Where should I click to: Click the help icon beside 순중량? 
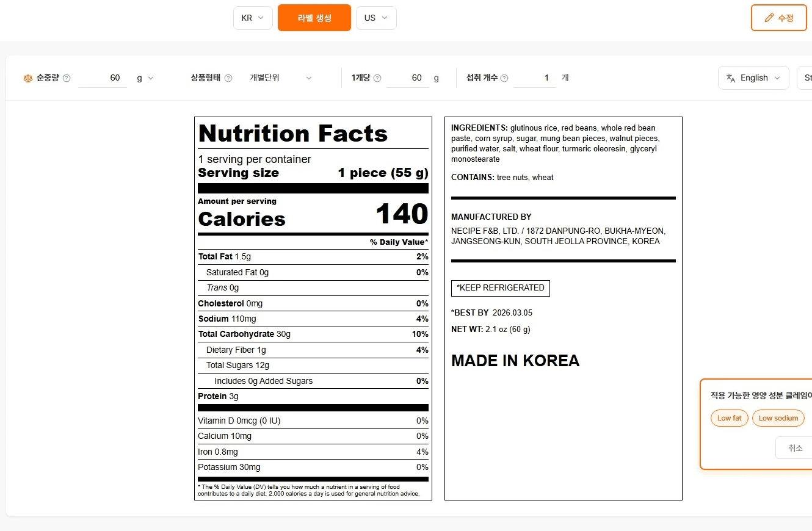[67, 78]
